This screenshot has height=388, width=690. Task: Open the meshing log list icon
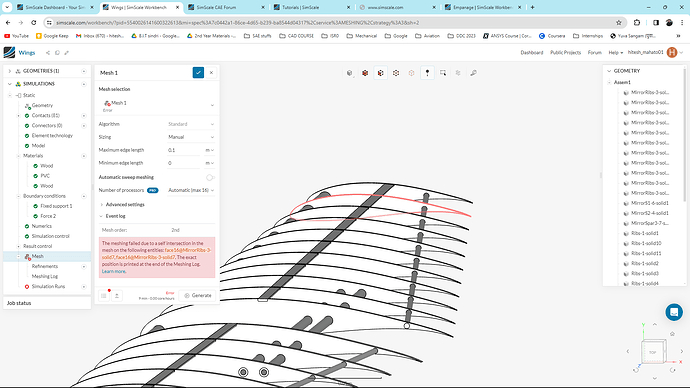pos(104,296)
